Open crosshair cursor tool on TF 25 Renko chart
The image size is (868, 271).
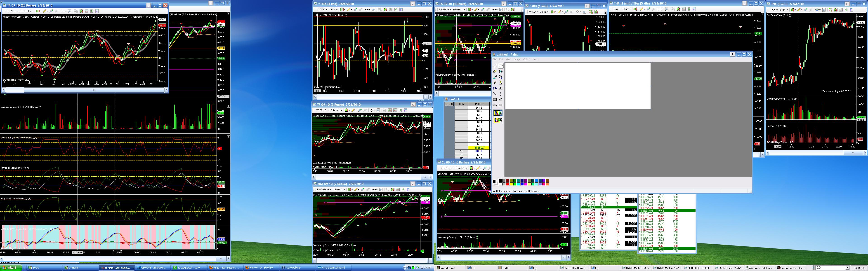point(63,11)
